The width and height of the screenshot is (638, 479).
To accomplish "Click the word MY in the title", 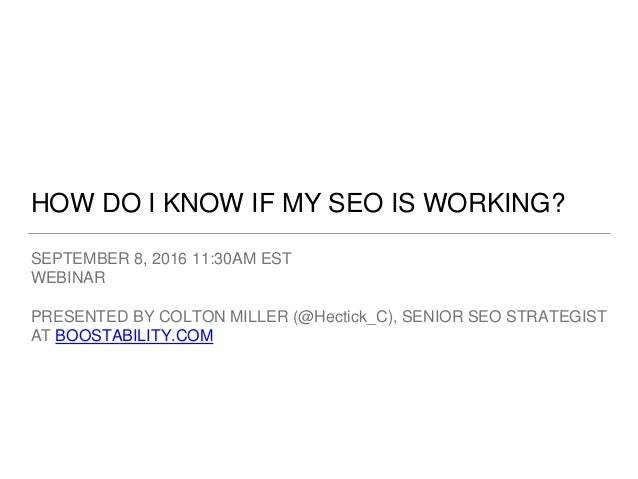I will tap(301, 203).
